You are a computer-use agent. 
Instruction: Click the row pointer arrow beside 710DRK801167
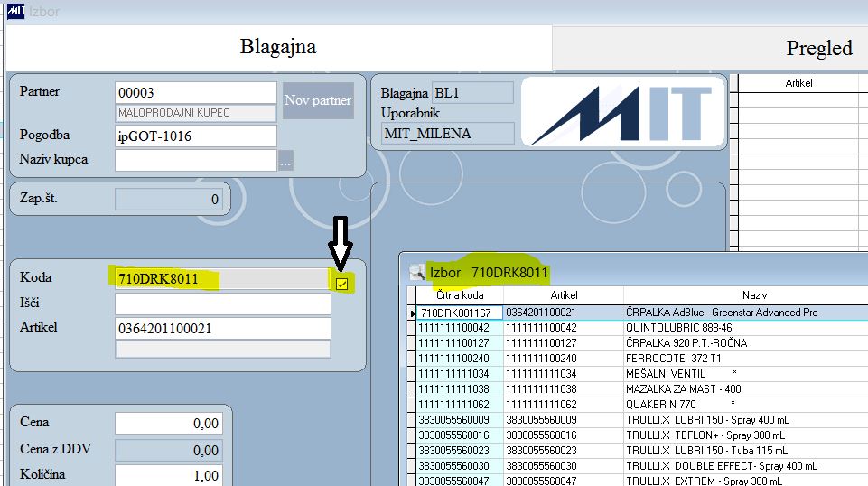tap(412, 313)
